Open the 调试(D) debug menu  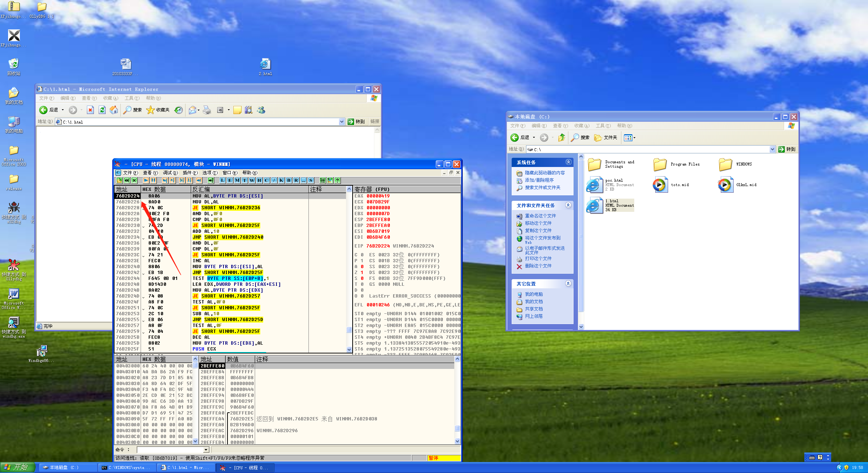170,173
